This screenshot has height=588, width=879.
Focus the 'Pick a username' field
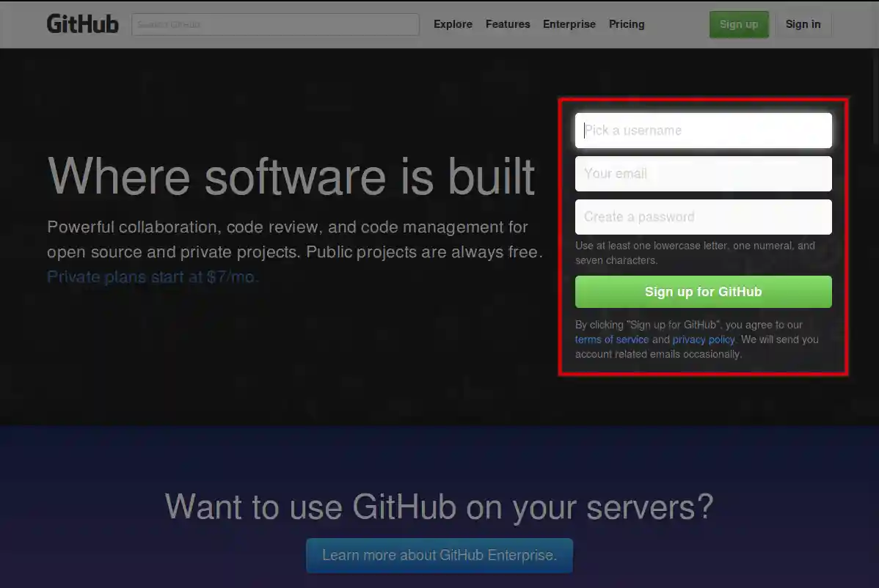coord(702,130)
